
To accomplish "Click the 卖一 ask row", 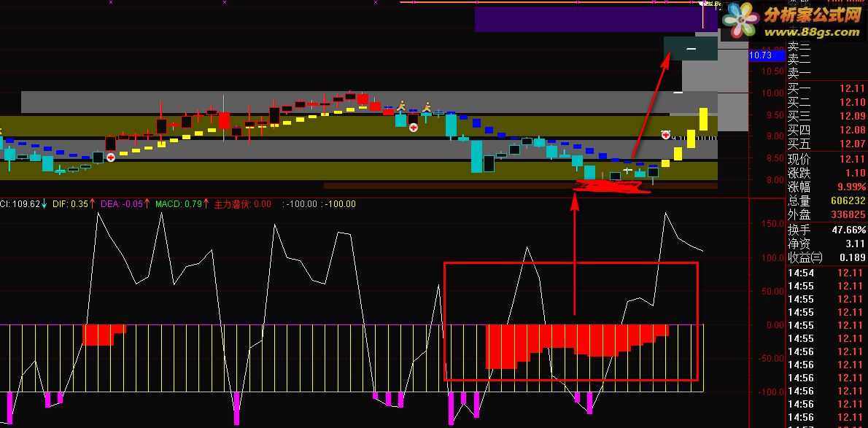I will [827, 74].
